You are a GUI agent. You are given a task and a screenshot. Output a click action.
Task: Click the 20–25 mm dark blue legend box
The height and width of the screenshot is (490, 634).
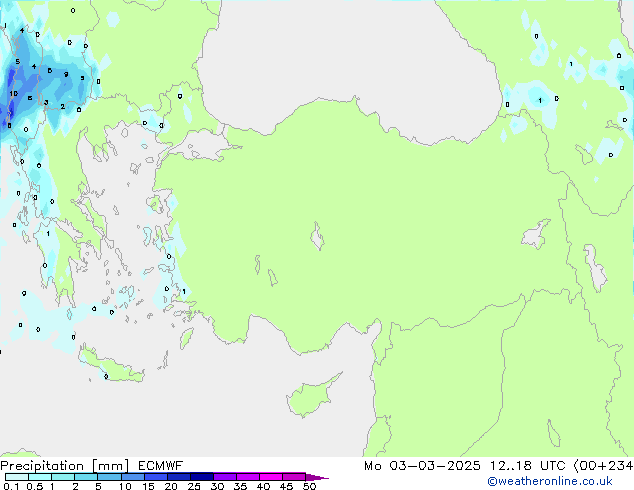(179, 477)
